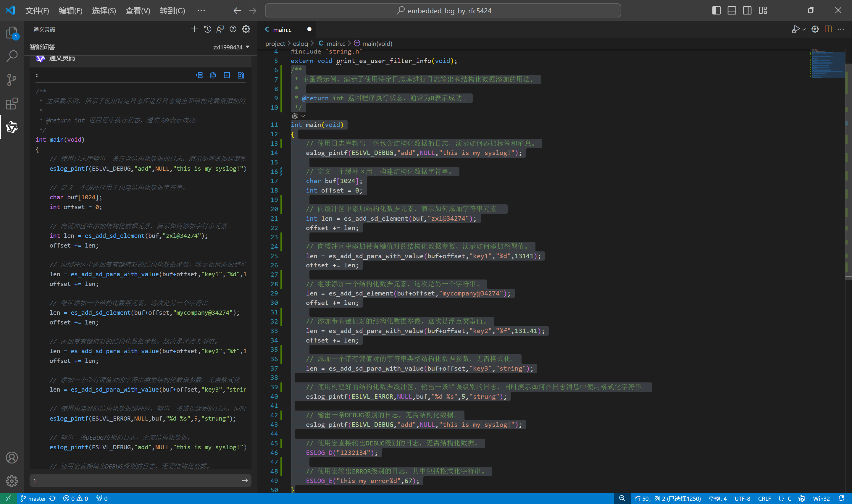This screenshot has height=504, width=852.
Task: Change Win32 C configuration
Action: coord(821,498)
